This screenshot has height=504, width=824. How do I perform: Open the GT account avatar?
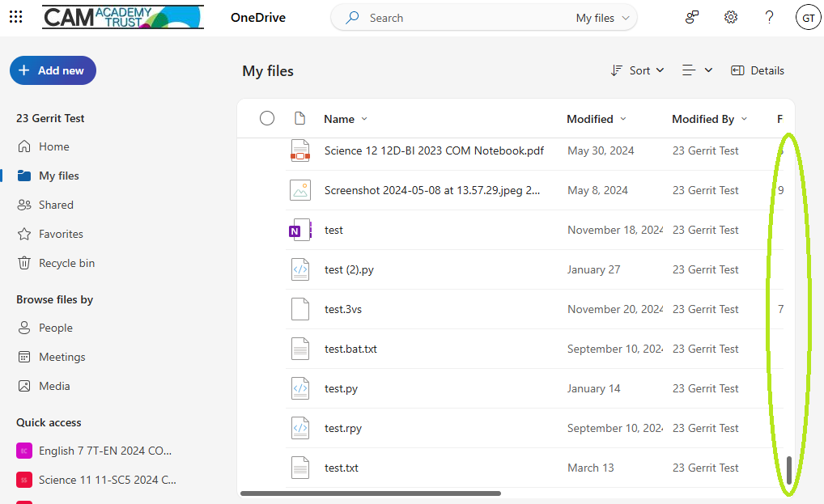click(809, 18)
